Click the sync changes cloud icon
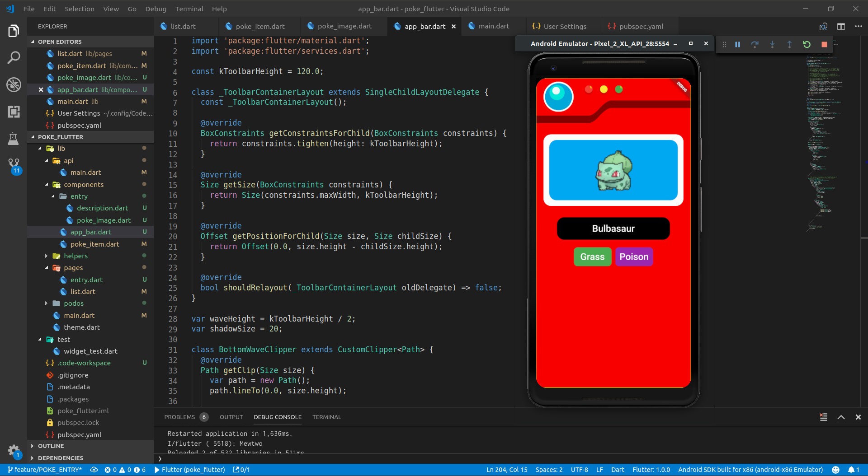Image resolution: width=868 pixels, height=476 pixels. [94, 470]
